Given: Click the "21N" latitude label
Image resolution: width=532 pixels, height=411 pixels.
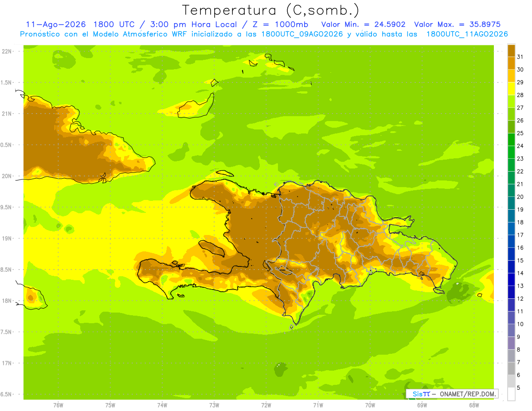Looking at the screenshot, I should pyautogui.click(x=7, y=114).
